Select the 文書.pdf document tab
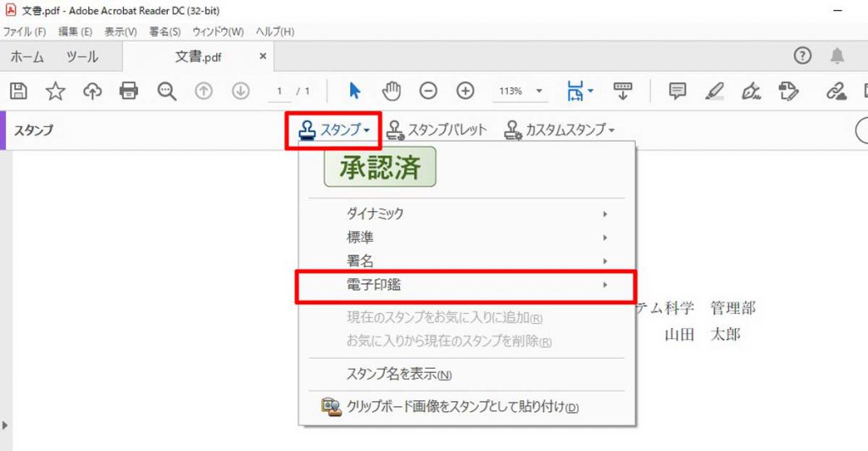This screenshot has width=868, height=451. 198,57
